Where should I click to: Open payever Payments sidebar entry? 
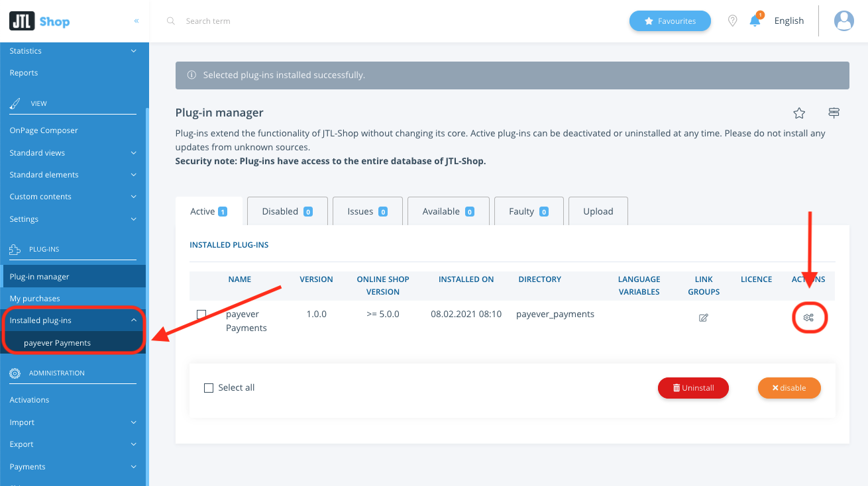tap(73, 343)
